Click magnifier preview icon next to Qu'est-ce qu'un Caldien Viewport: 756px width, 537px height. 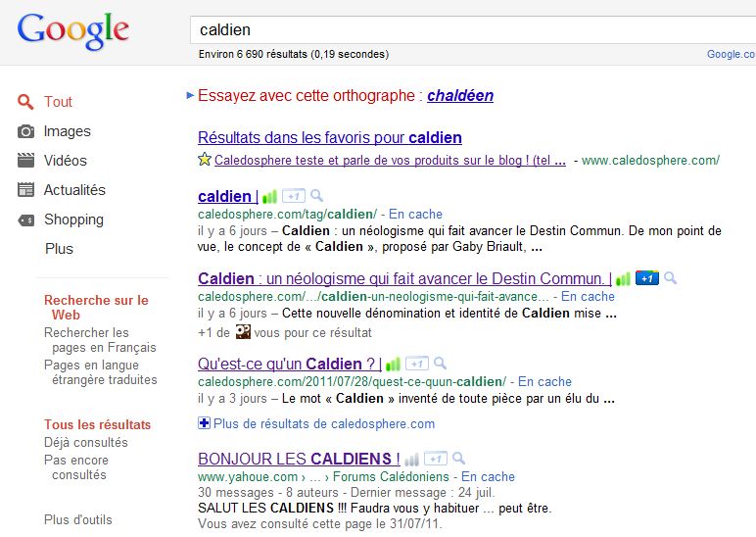pyautogui.click(x=441, y=364)
